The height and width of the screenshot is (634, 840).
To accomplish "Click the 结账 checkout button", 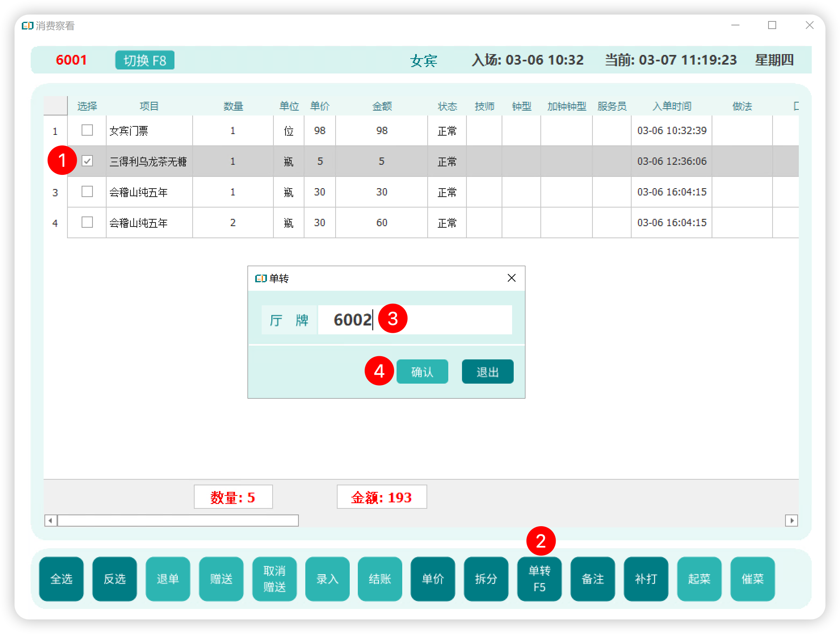I will tap(380, 579).
